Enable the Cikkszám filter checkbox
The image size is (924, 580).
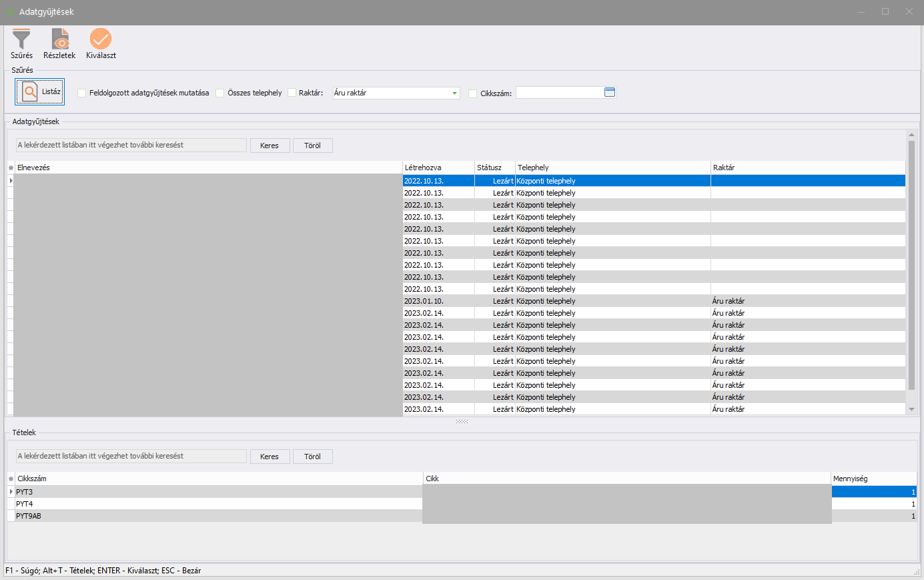tap(473, 94)
